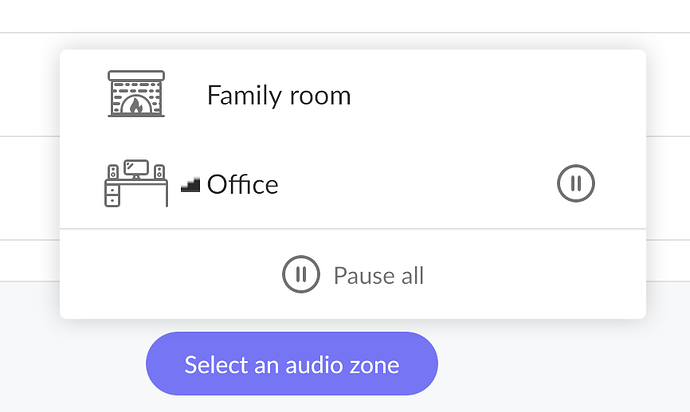Select the Family room zone label
Image resolution: width=690 pixels, height=412 pixels.
click(279, 96)
